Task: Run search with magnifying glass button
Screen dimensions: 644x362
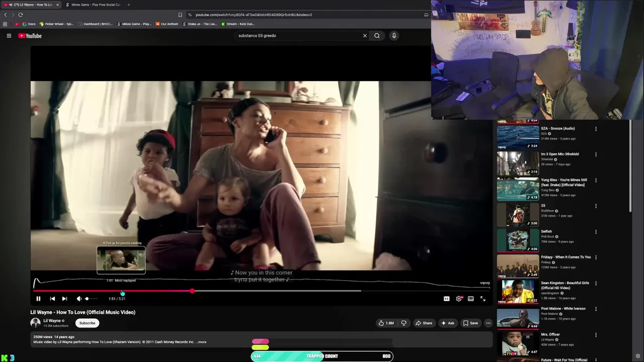Action: (x=377, y=36)
